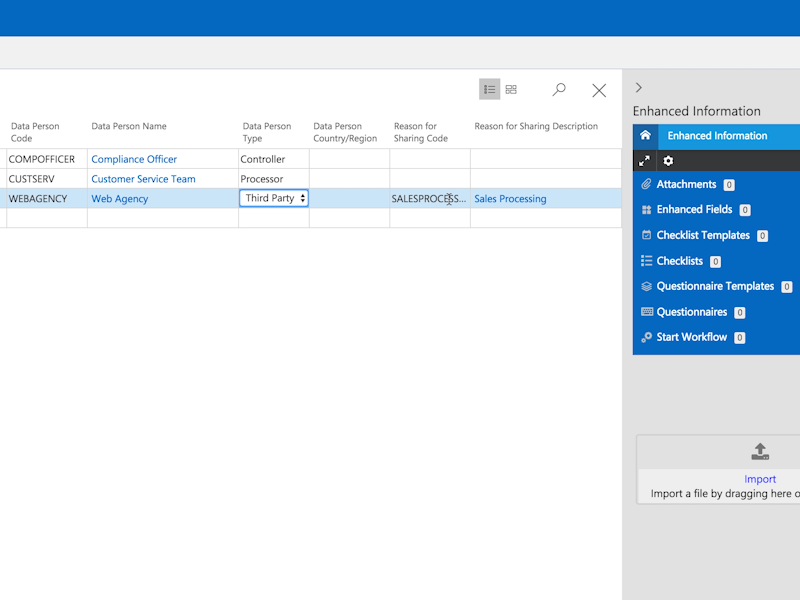
Task: Select the WEBAGENCY code cell
Action: 47,198
